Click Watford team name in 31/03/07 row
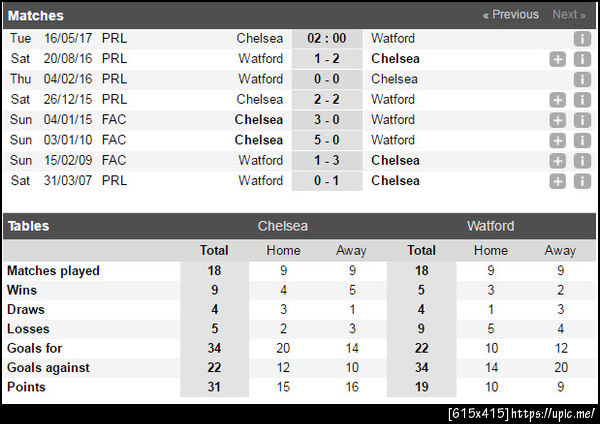600x424 pixels. [x=260, y=181]
